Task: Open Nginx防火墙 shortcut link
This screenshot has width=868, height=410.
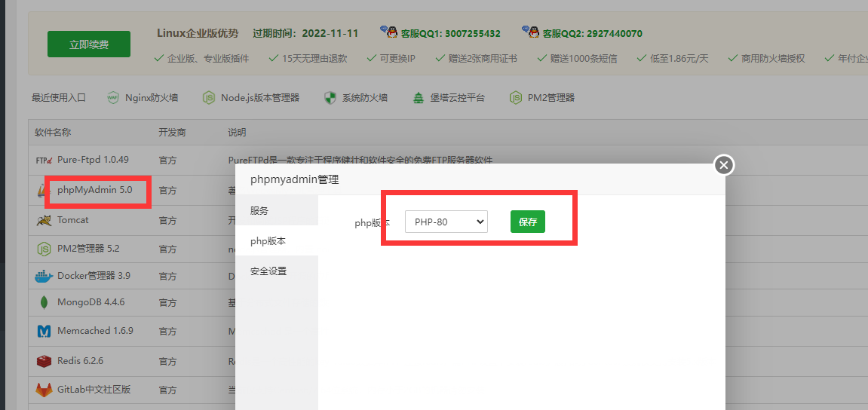Action: point(152,98)
